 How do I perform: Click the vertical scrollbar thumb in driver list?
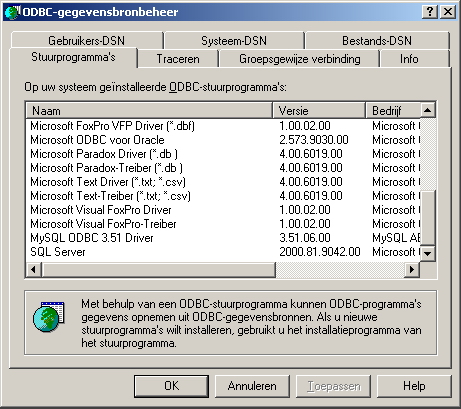point(428,218)
